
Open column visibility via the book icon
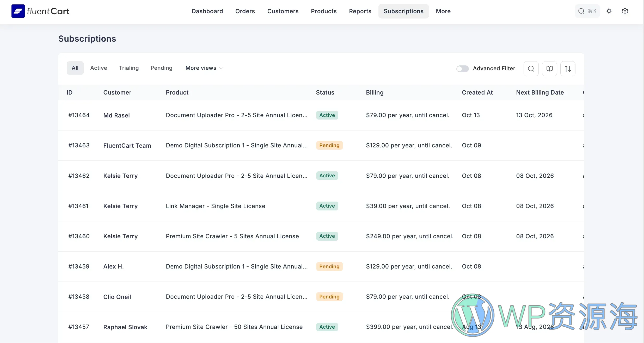pos(549,68)
